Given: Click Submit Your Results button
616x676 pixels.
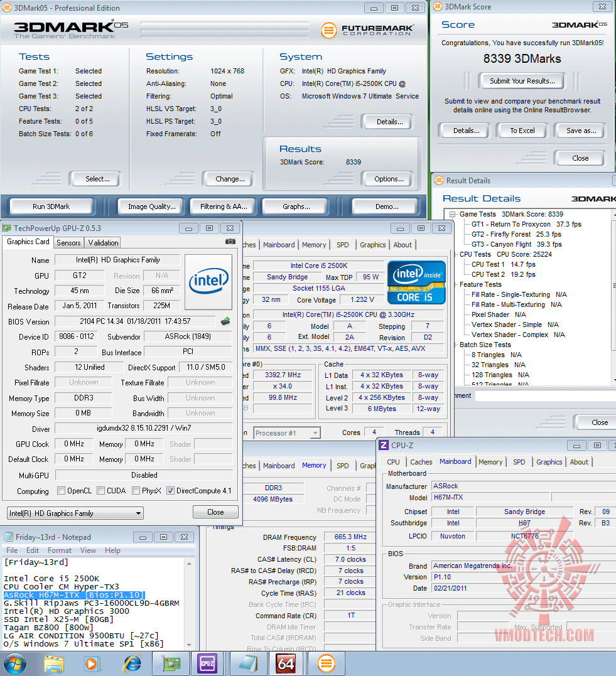Looking at the screenshot, I should tap(522, 81).
